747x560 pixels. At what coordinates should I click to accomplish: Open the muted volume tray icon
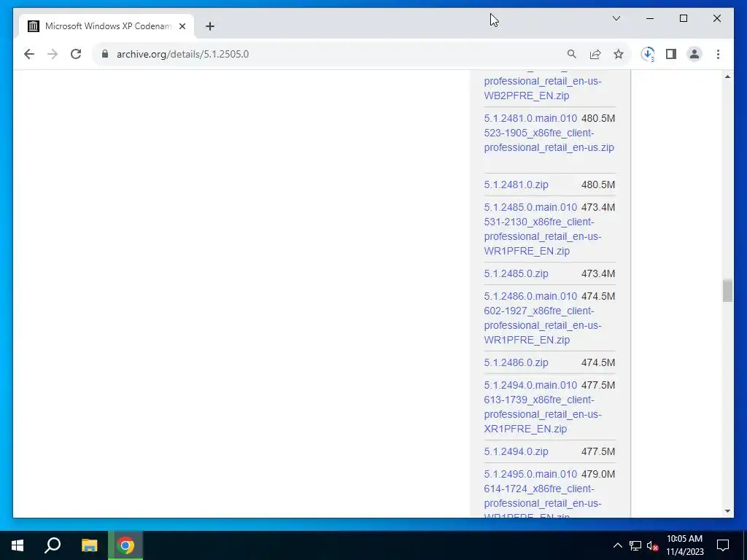(653, 545)
